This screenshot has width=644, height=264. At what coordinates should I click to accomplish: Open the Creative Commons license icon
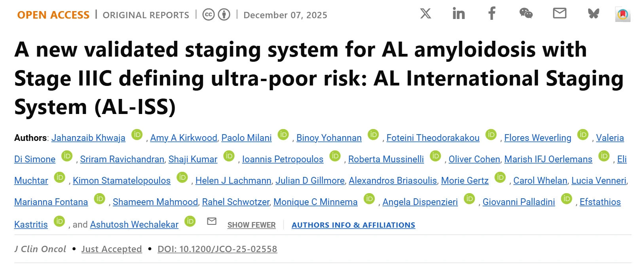point(208,14)
